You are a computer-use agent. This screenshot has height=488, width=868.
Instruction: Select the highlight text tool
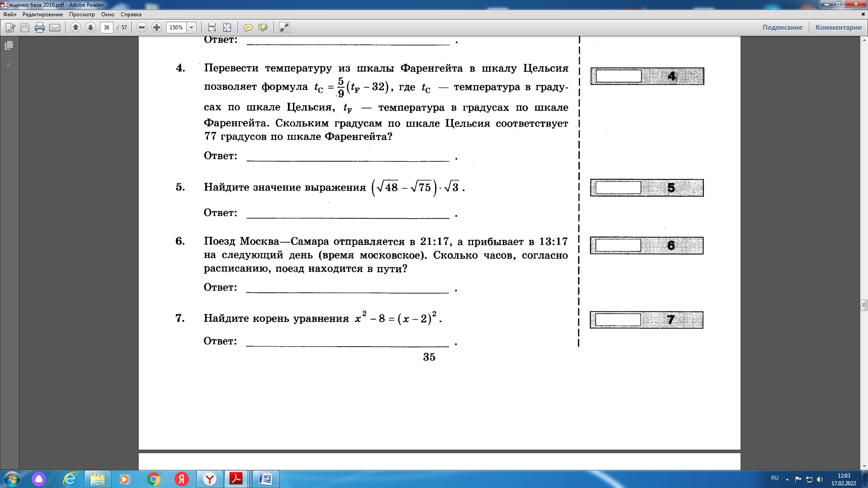tap(263, 28)
